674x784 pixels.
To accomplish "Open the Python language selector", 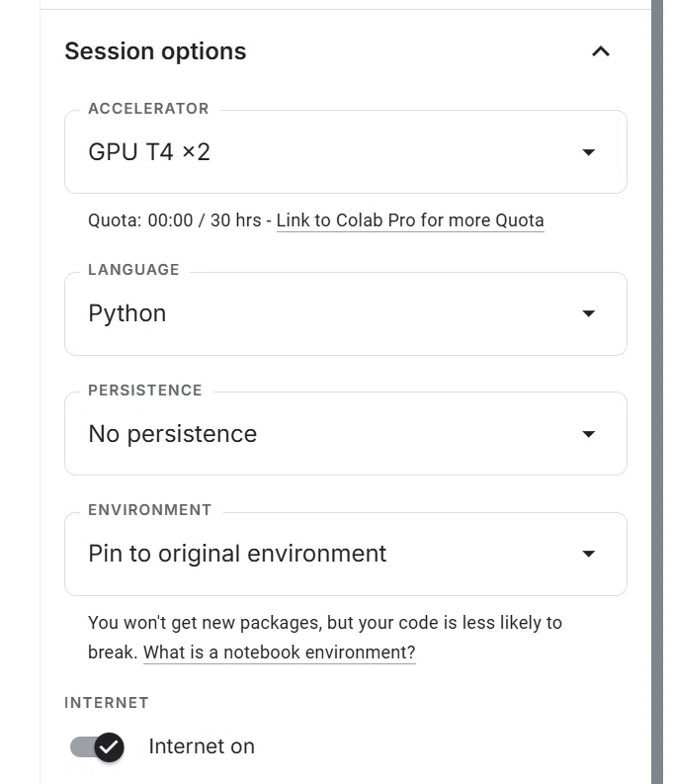I will pyautogui.click(x=346, y=314).
